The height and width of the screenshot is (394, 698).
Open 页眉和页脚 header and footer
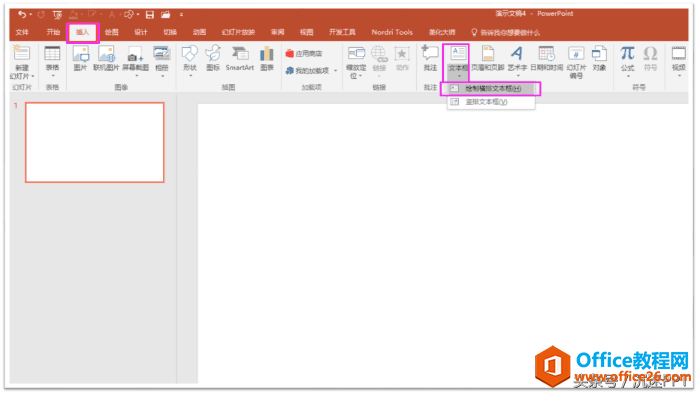pyautogui.click(x=487, y=58)
